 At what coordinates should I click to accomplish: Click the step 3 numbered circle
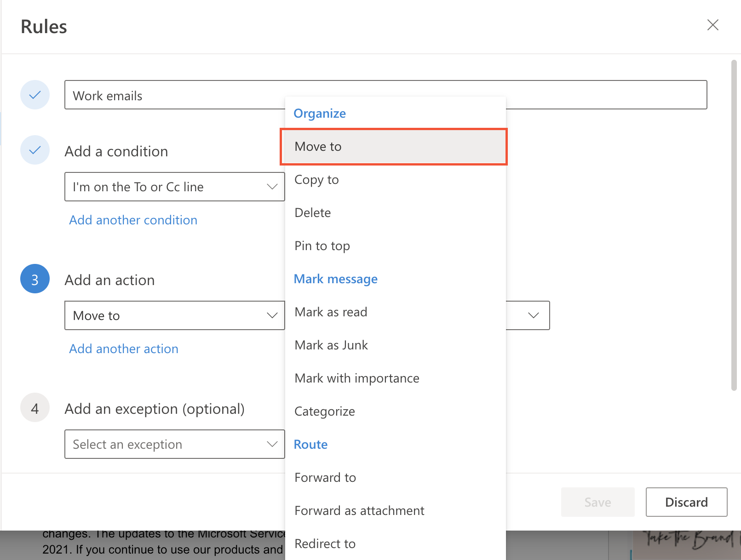pos(35,279)
